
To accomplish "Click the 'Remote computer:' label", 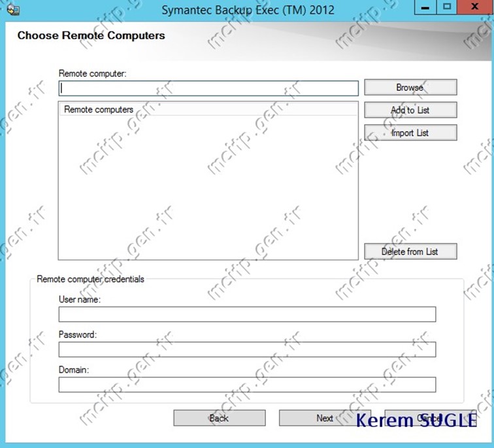I will [x=92, y=73].
